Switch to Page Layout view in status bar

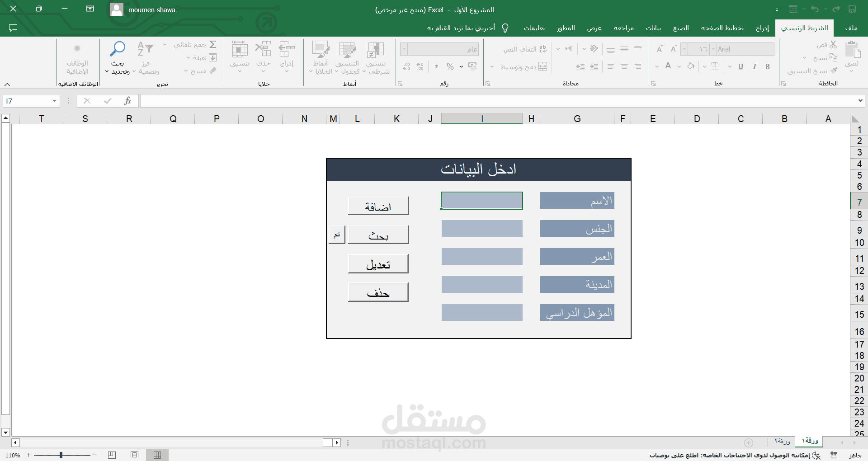[135, 455]
